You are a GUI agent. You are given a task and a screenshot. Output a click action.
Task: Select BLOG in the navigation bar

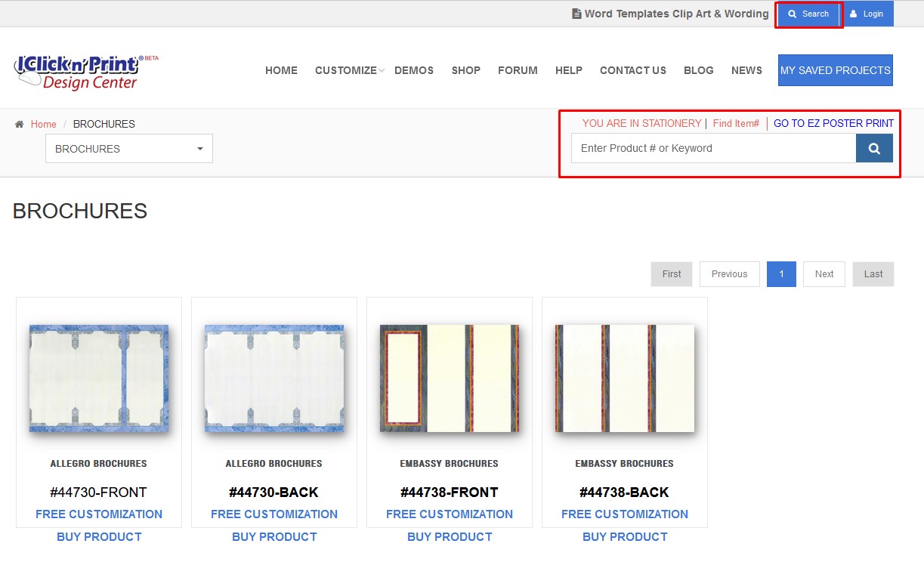[x=698, y=70]
